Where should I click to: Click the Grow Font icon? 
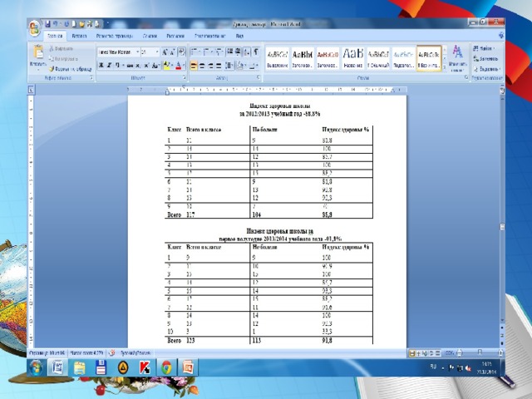click(x=165, y=52)
